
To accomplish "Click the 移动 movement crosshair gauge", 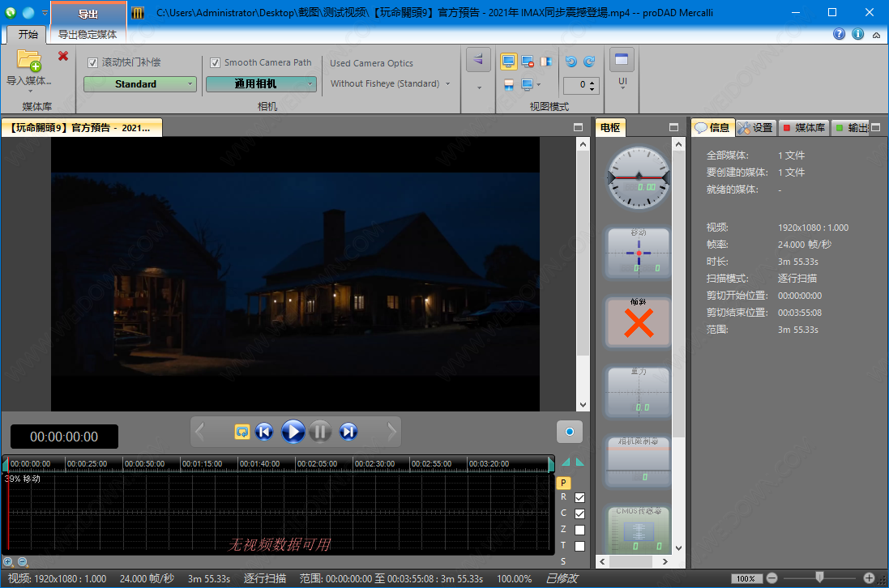I will pyautogui.click(x=639, y=252).
